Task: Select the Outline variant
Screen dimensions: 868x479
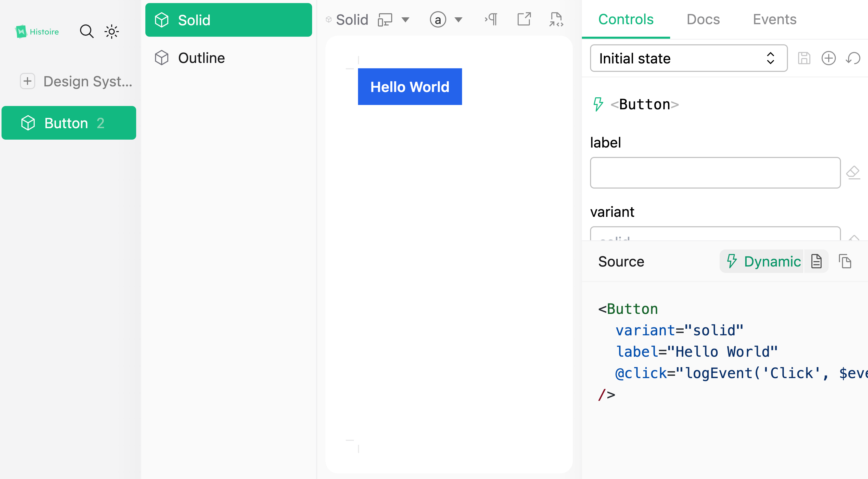Action: [201, 58]
